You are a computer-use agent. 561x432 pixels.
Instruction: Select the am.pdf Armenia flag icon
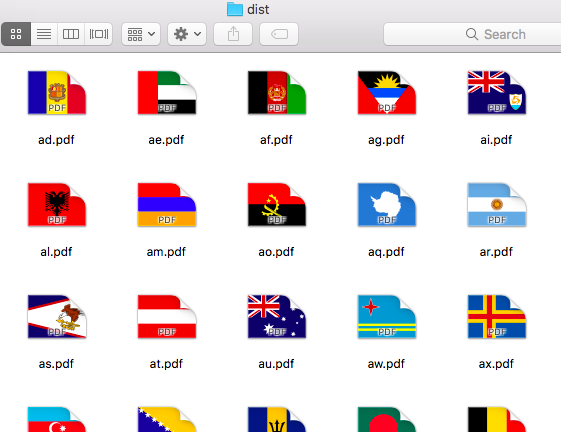click(x=167, y=205)
